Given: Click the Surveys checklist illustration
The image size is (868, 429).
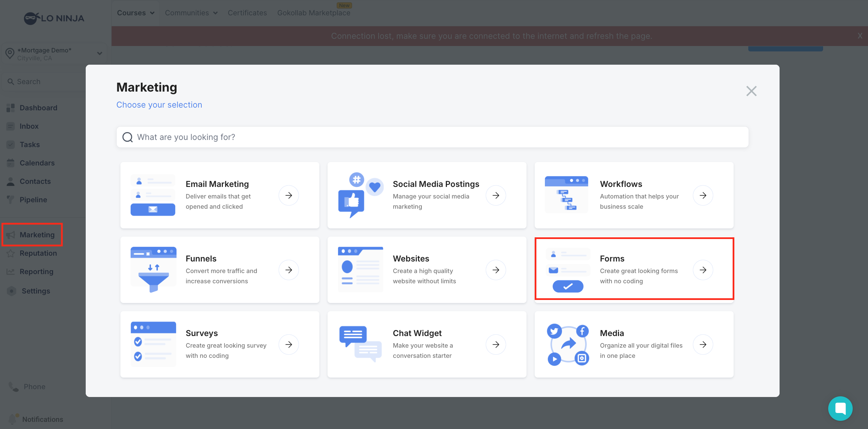Looking at the screenshot, I should coord(153,344).
